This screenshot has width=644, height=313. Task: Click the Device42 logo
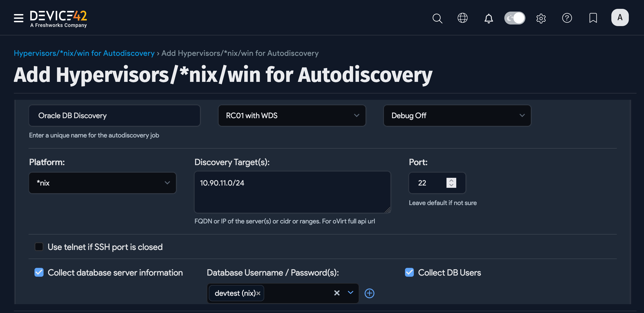click(x=58, y=18)
